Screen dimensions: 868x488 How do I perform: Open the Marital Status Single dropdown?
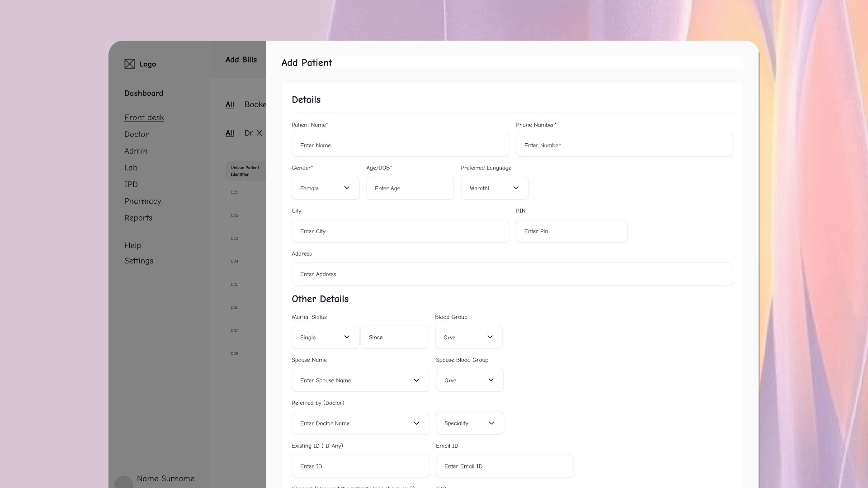[325, 338]
